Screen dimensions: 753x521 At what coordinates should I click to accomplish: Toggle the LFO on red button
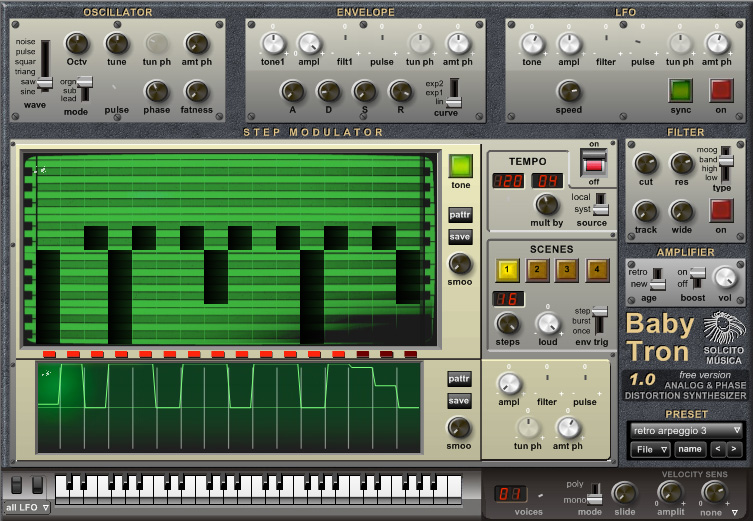coord(721,90)
